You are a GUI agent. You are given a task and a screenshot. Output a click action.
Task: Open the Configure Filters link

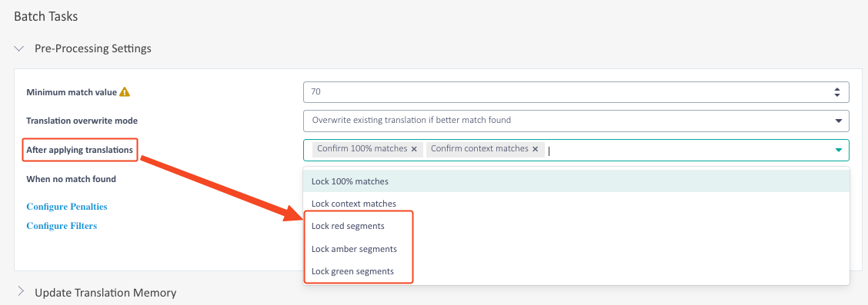[x=62, y=225]
